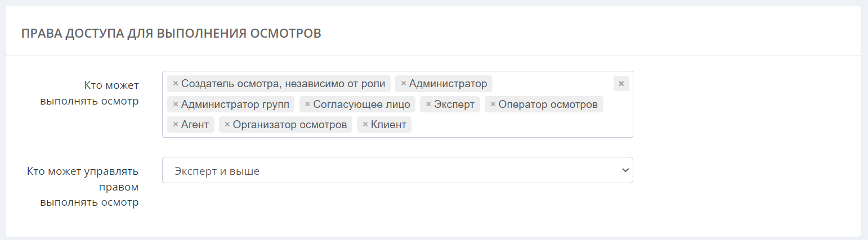Click the Клиент tag label

point(388,124)
